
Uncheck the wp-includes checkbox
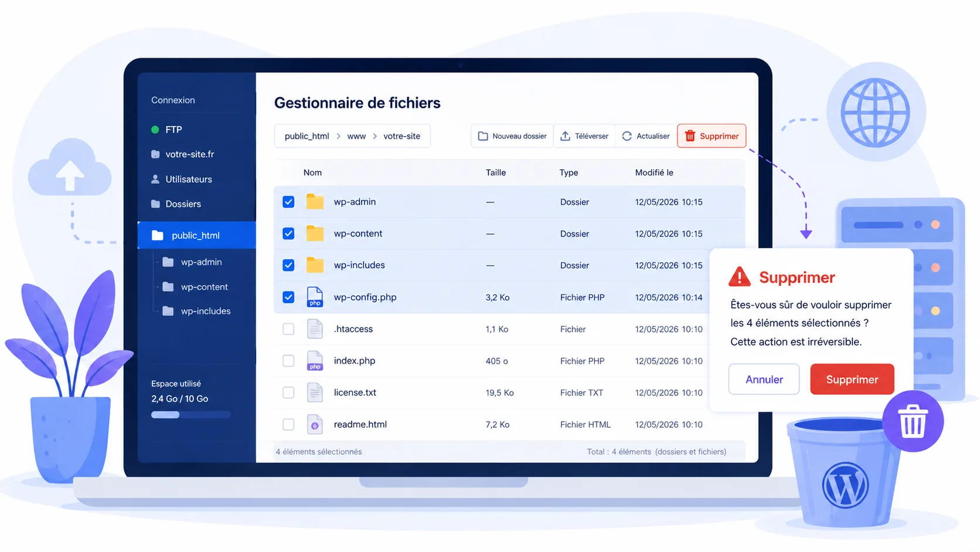(288, 265)
